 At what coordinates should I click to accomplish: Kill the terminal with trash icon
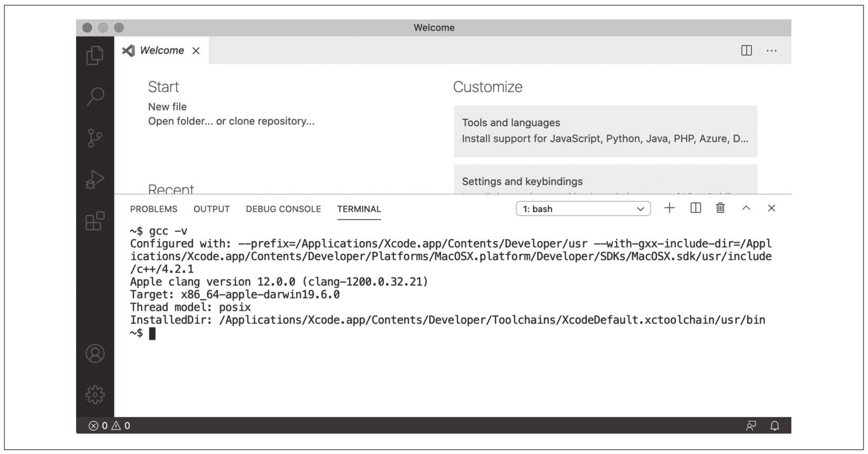(720, 208)
